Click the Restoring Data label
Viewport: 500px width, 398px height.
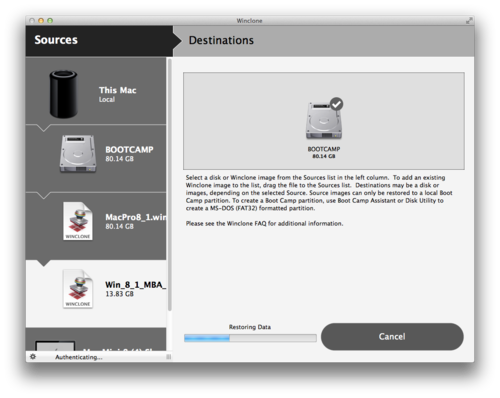pos(250,327)
